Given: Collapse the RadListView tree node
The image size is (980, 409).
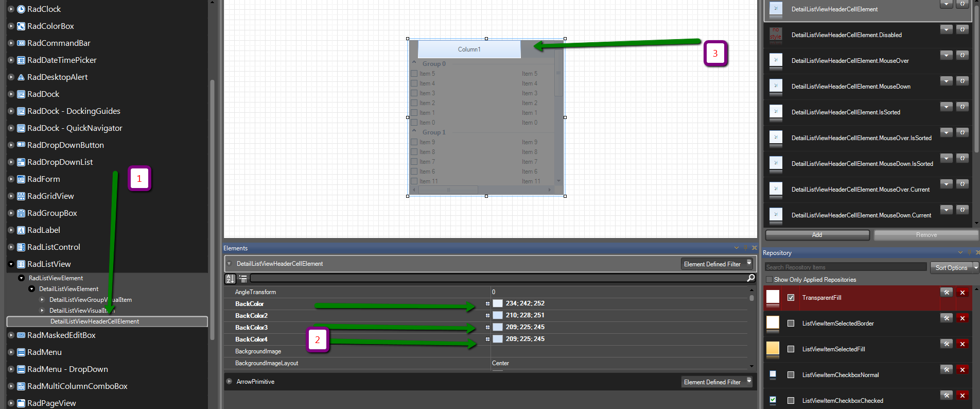Looking at the screenshot, I should pyautogui.click(x=11, y=264).
